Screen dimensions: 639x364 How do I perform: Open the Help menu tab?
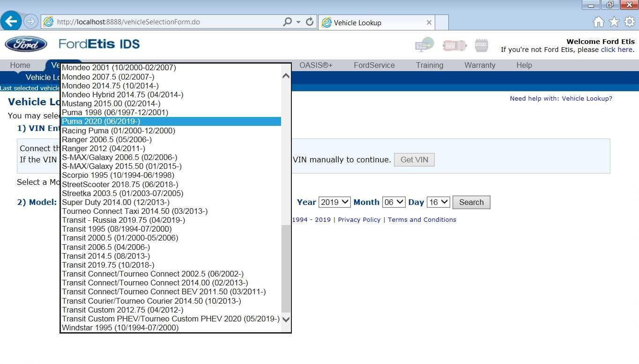(x=524, y=66)
